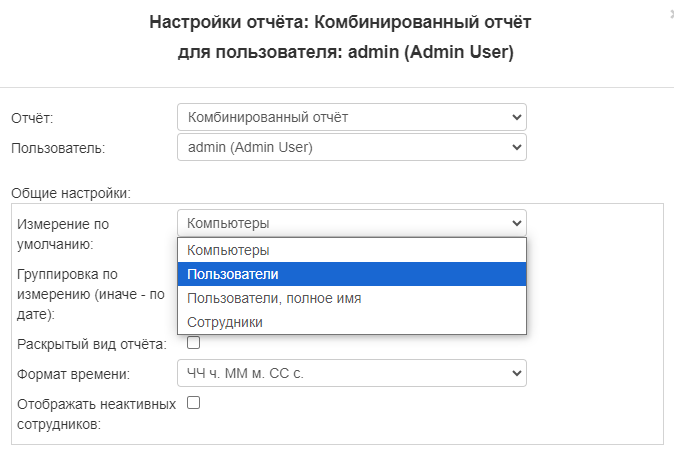Viewport: 674px width, 451px height.
Task: Click the Отчёт: field label
Action: pyautogui.click(x=32, y=118)
